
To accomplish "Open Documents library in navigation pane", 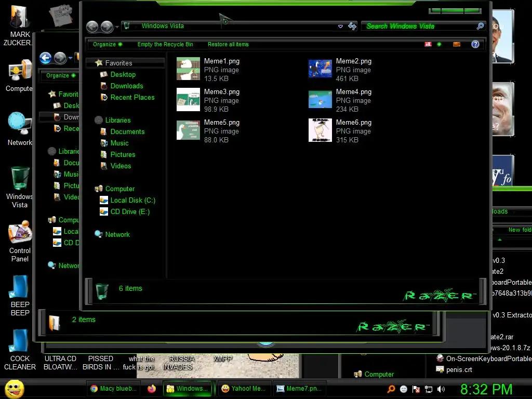I will tap(122, 131).
